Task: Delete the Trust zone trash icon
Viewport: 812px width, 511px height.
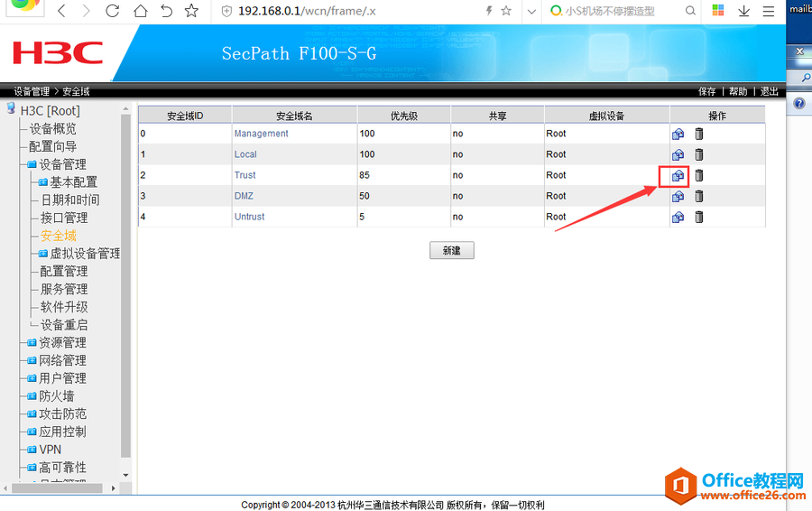Action: tap(699, 175)
